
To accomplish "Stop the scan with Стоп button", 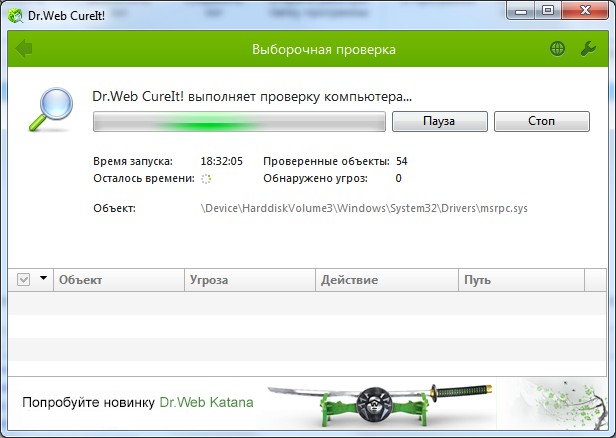I will [542, 121].
